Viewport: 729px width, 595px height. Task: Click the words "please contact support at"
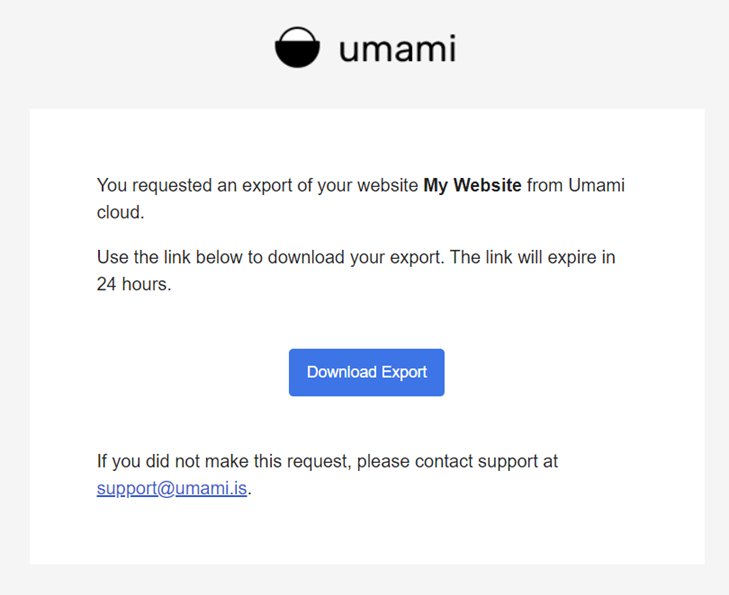tap(457, 461)
